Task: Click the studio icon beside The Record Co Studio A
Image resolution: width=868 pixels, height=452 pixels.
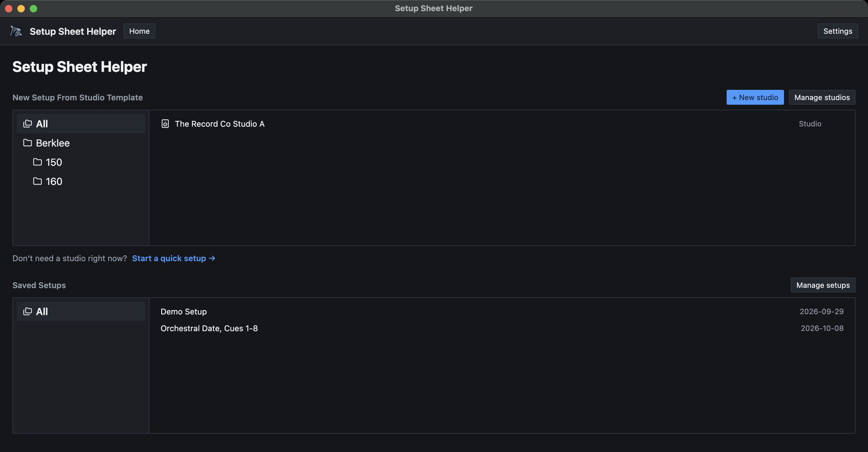Action: point(165,124)
